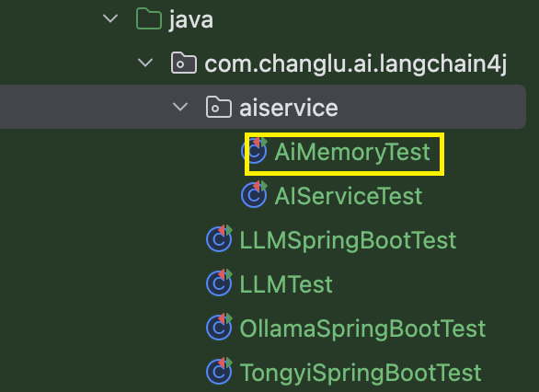539x392 pixels.
Task: Click the AIServiceTest class icon
Action: (x=255, y=195)
